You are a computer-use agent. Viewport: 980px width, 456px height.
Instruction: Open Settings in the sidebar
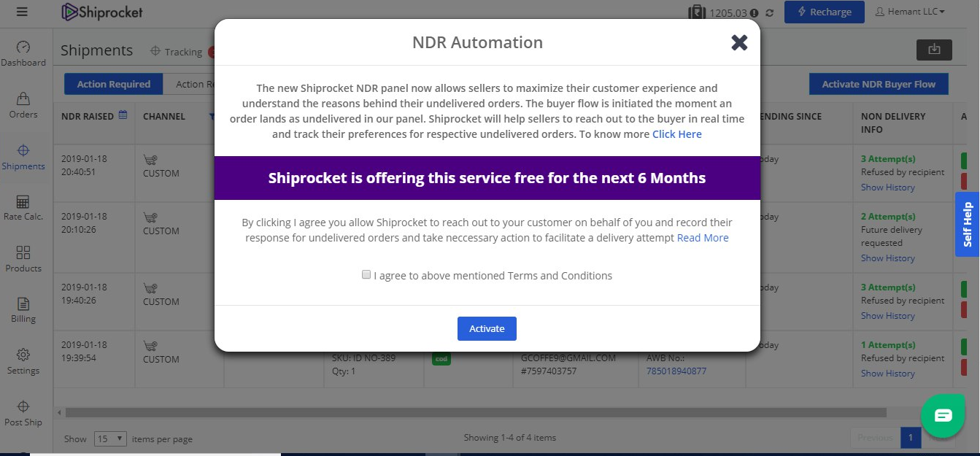click(x=23, y=362)
